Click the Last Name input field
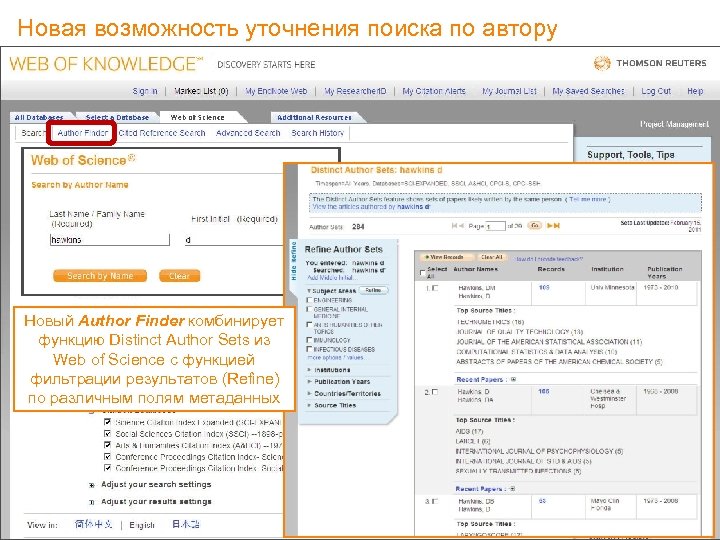The image size is (720, 540). 109,239
